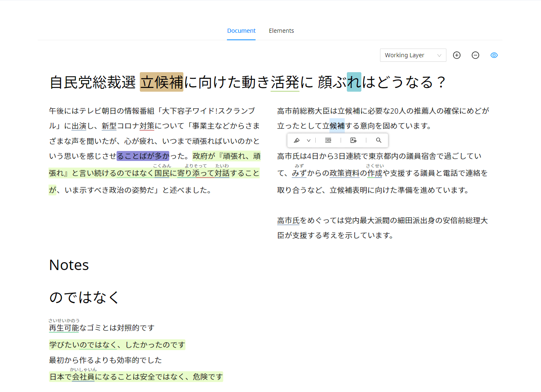Image resolution: width=541 pixels, height=392 pixels.
Task: Click the magnifier search icon in popup toolbar
Action: coord(379,141)
